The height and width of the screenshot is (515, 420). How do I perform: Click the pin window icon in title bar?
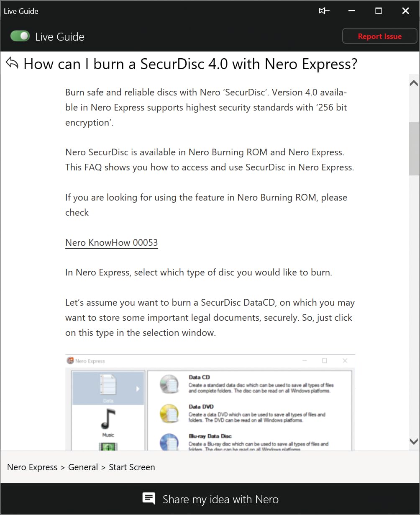click(x=324, y=11)
